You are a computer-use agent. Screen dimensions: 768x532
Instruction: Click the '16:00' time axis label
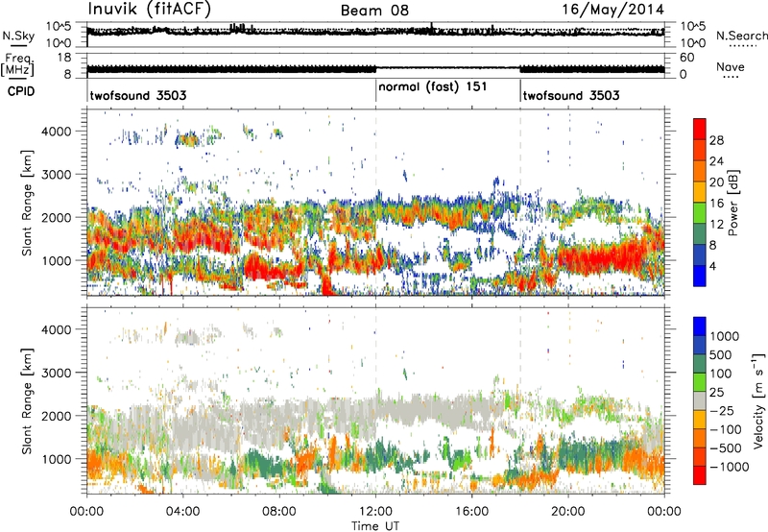pos(471,512)
